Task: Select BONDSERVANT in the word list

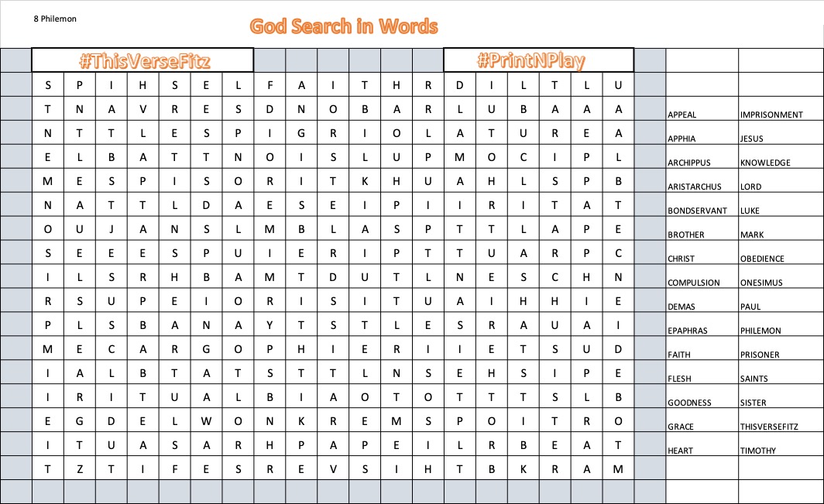Action: coord(697,211)
